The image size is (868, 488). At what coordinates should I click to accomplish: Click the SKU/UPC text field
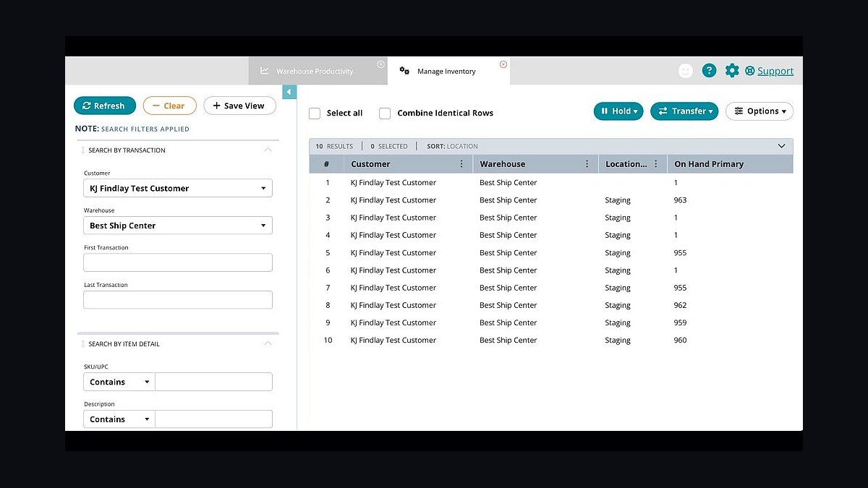[214, 382]
